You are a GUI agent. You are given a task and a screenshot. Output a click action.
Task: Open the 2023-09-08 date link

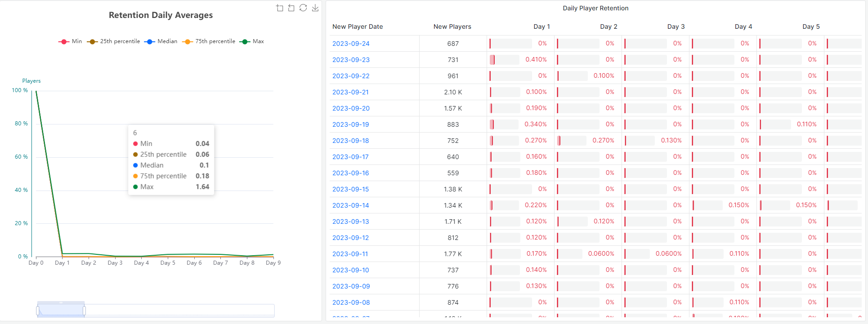point(351,302)
